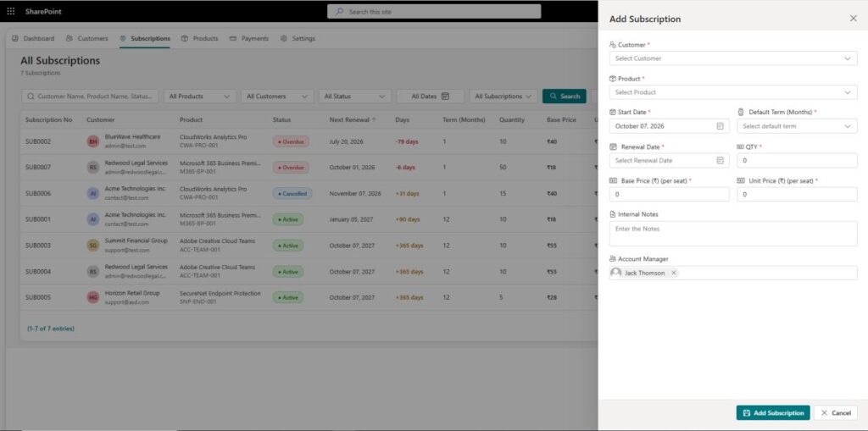Click the Start Date field value
Image resolution: width=868 pixels, height=431 pixels.
point(639,126)
